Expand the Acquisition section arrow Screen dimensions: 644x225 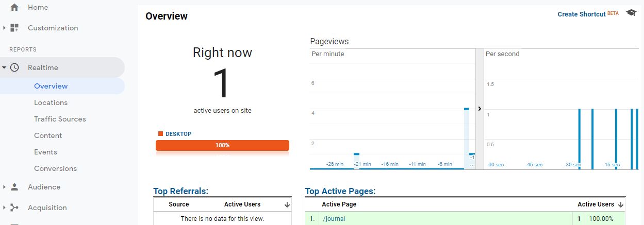click(4, 207)
